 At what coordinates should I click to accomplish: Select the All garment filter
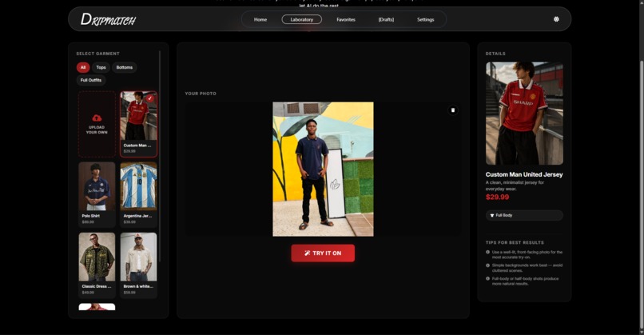pyautogui.click(x=83, y=67)
